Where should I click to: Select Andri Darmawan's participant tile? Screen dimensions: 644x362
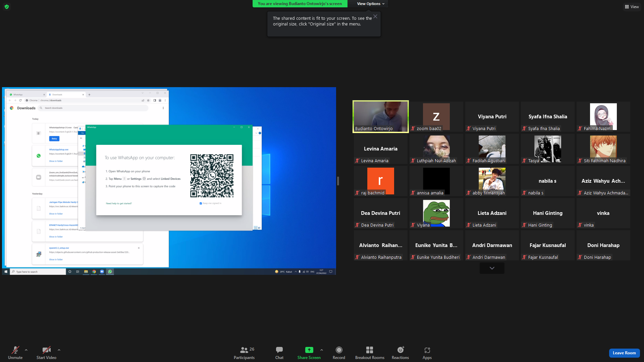click(492, 245)
